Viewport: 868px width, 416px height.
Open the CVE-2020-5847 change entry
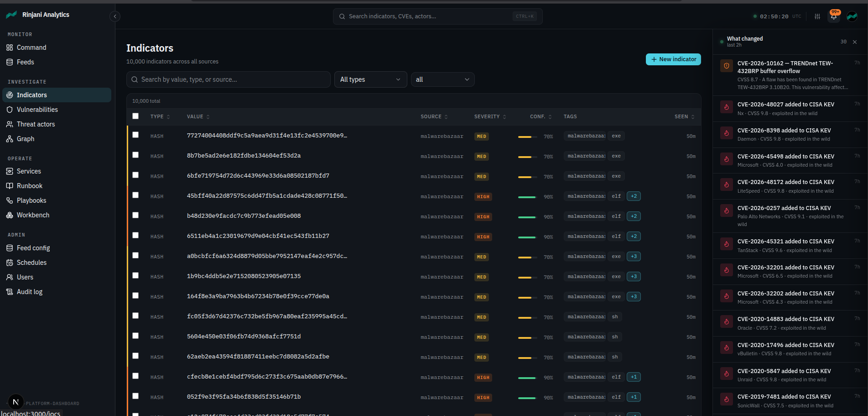coord(790,375)
